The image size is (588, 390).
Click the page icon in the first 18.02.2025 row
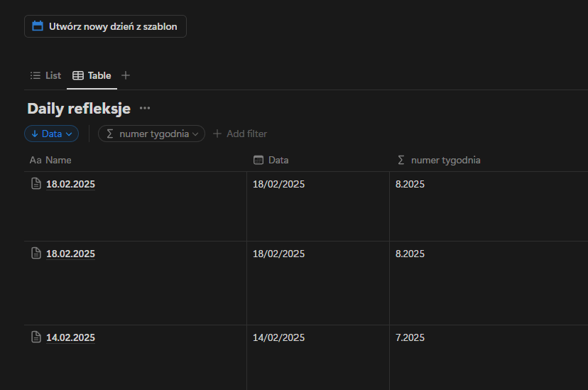tap(36, 184)
